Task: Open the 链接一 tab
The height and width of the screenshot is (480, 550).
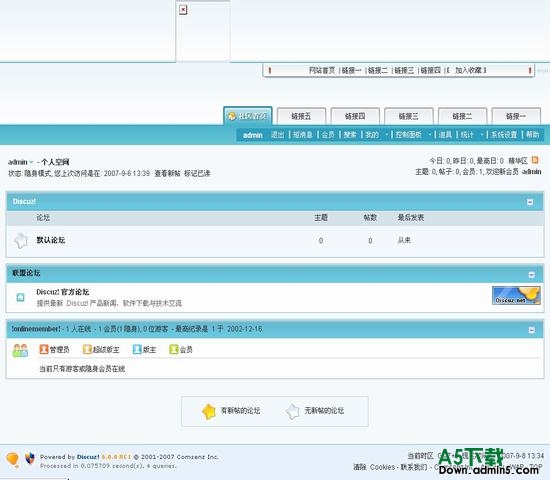Action: 516,116
